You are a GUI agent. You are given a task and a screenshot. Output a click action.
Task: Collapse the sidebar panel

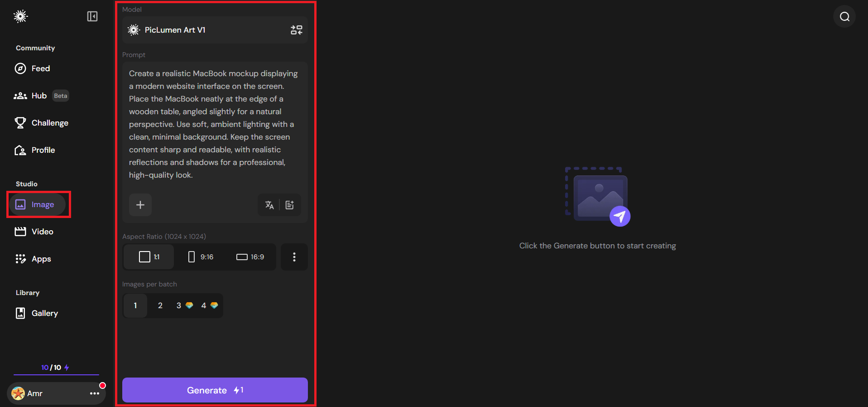click(x=92, y=16)
